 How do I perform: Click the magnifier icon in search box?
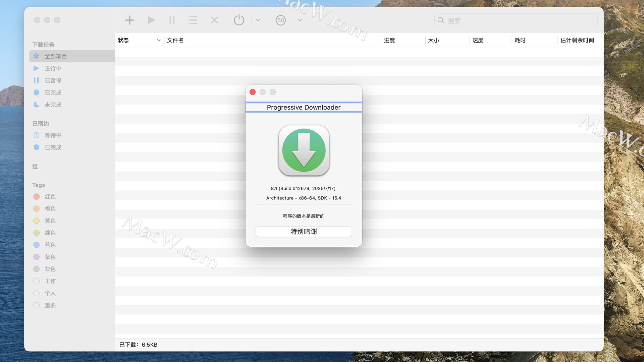(x=441, y=20)
